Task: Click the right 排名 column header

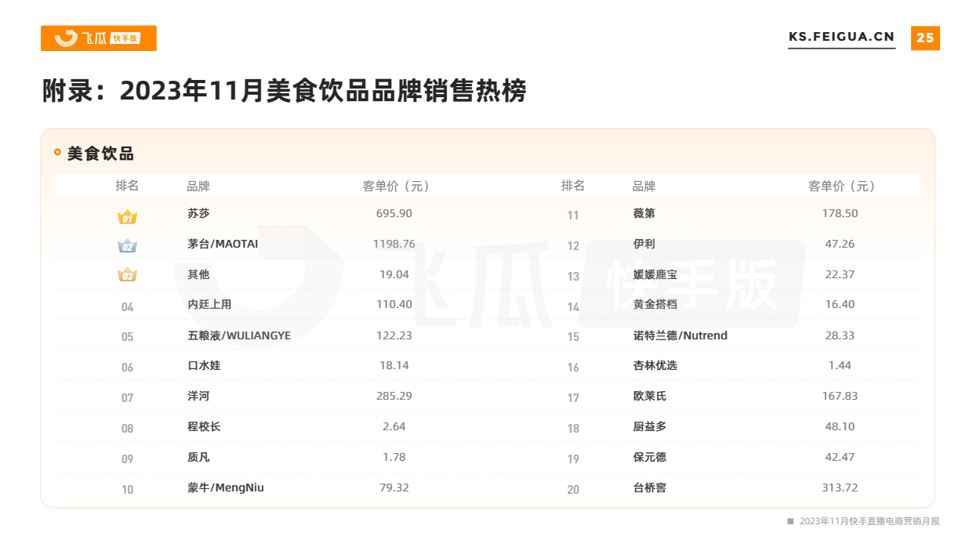Action: [x=573, y=186]
